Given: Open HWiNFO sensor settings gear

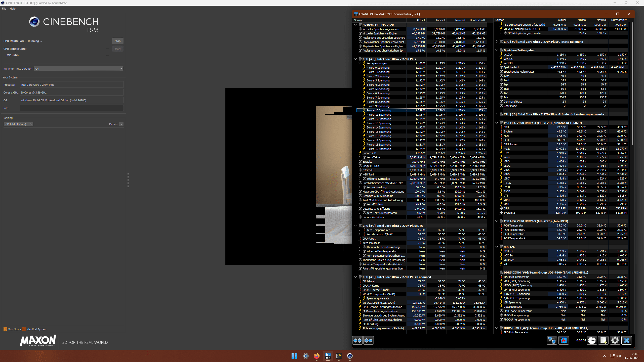Looking at the screenshot, I should coord(615,340).
